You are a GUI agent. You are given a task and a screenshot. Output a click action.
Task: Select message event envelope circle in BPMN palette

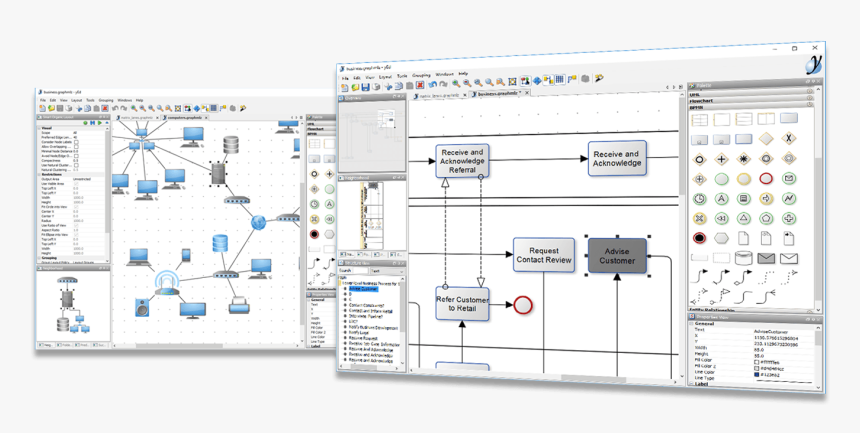tap(789, 178)
